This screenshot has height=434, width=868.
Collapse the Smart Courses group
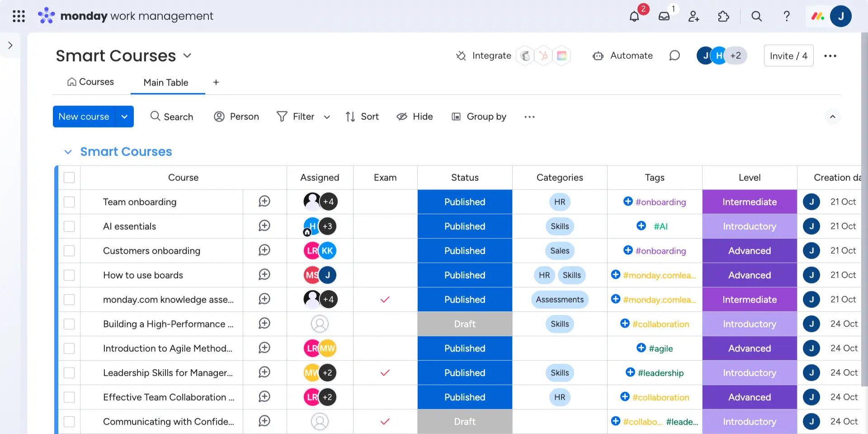coord(68,152)
